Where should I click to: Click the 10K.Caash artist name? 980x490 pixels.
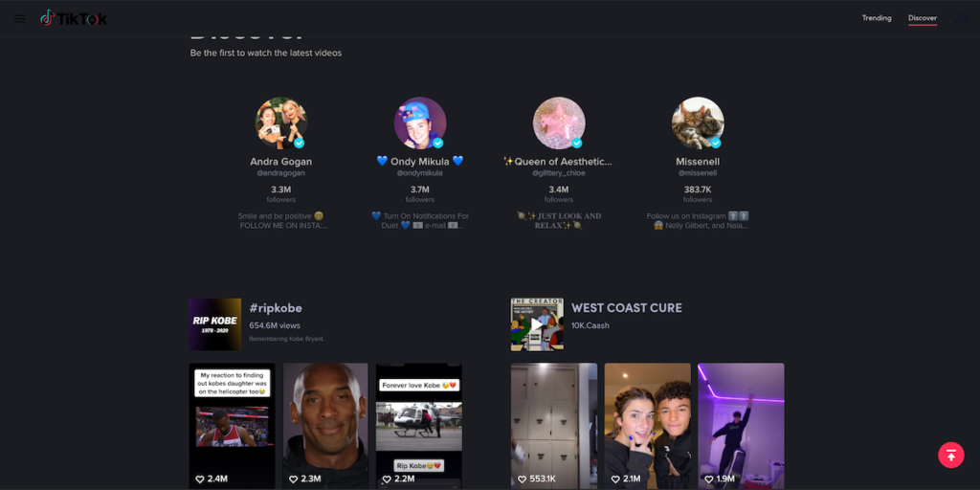[590, 325]
